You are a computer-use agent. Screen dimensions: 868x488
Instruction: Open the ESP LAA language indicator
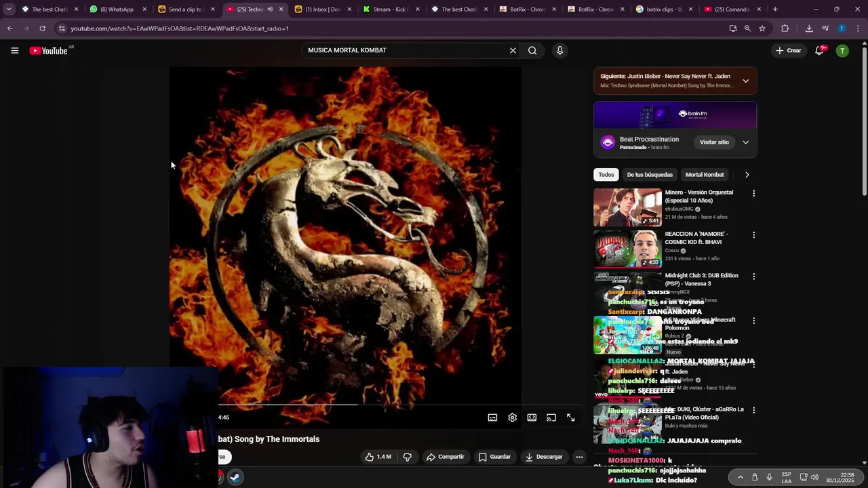(787, 477)
